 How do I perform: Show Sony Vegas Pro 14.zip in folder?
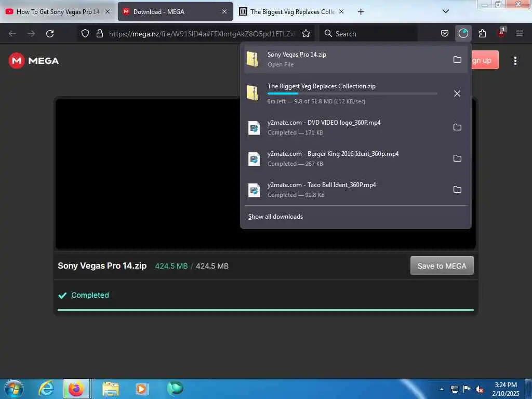(457, 60)
